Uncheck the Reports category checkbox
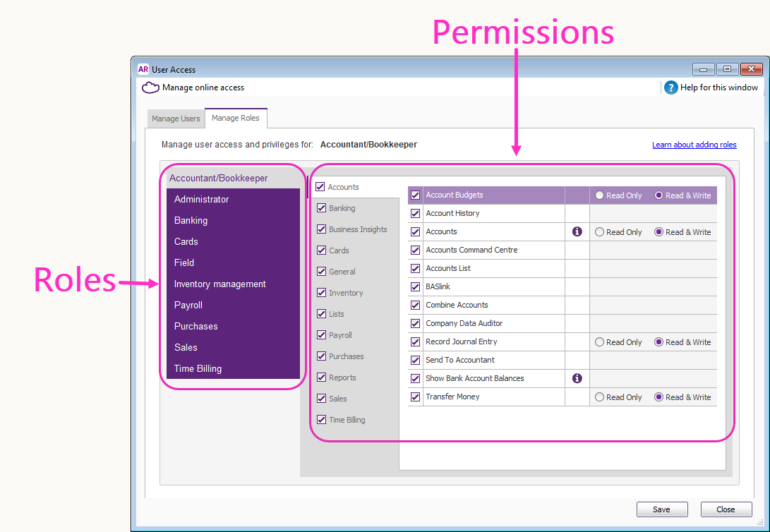770x532 pixels. (x=322, y=377)
